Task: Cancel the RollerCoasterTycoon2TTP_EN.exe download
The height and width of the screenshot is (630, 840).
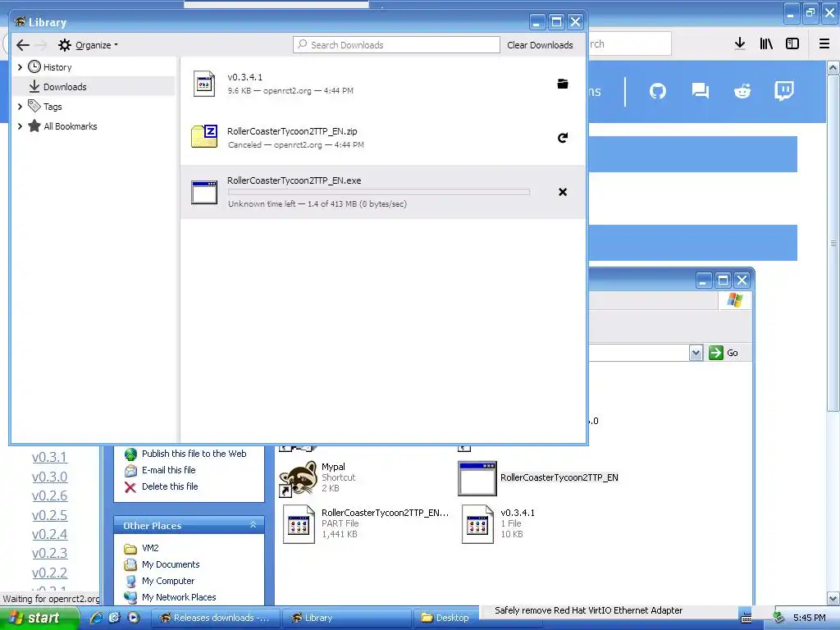Action: [563, 192]
